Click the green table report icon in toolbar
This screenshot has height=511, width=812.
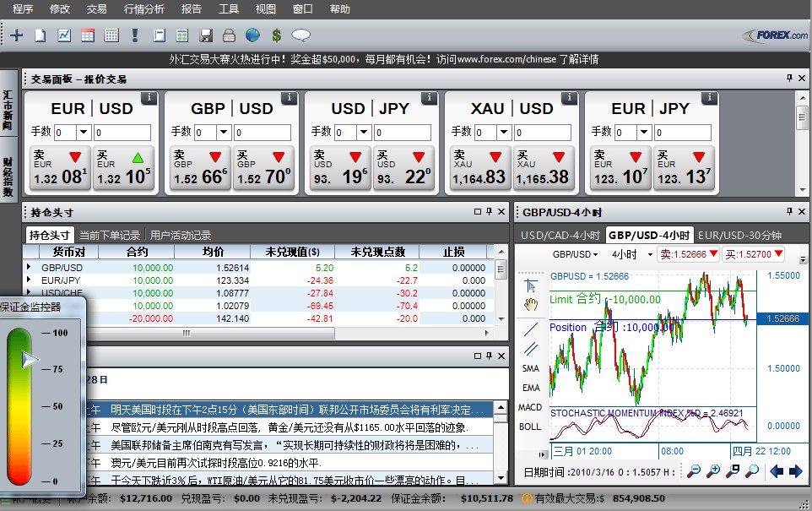pos(181,35)
